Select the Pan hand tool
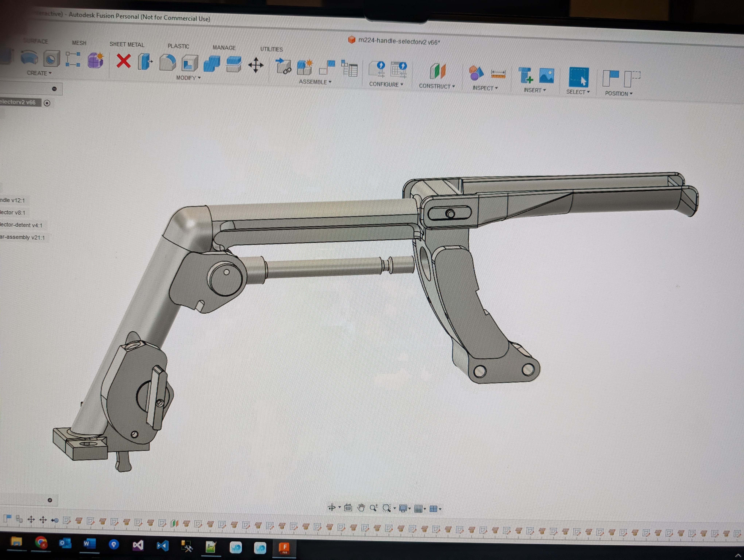This screenshot has width=744, height=560. coord(361,507)
